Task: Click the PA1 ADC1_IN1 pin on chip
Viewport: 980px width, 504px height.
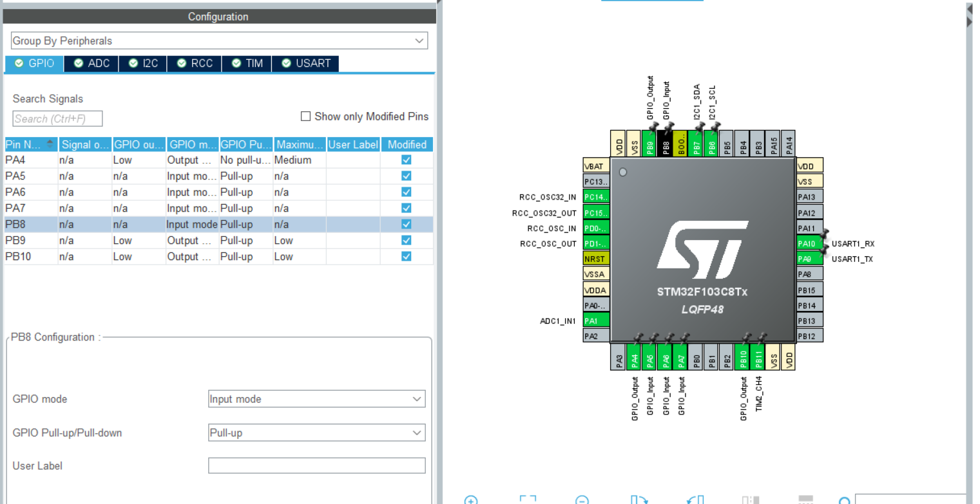Action: (596, 321)
